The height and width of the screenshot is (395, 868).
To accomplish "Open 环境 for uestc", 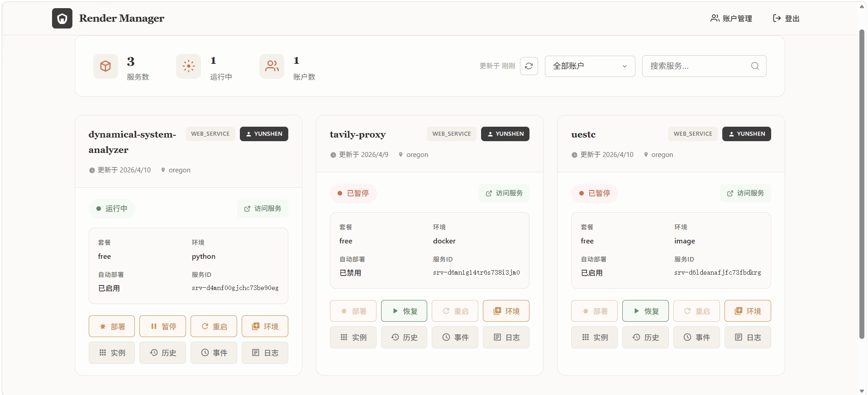I will click(x=748, y=311).
